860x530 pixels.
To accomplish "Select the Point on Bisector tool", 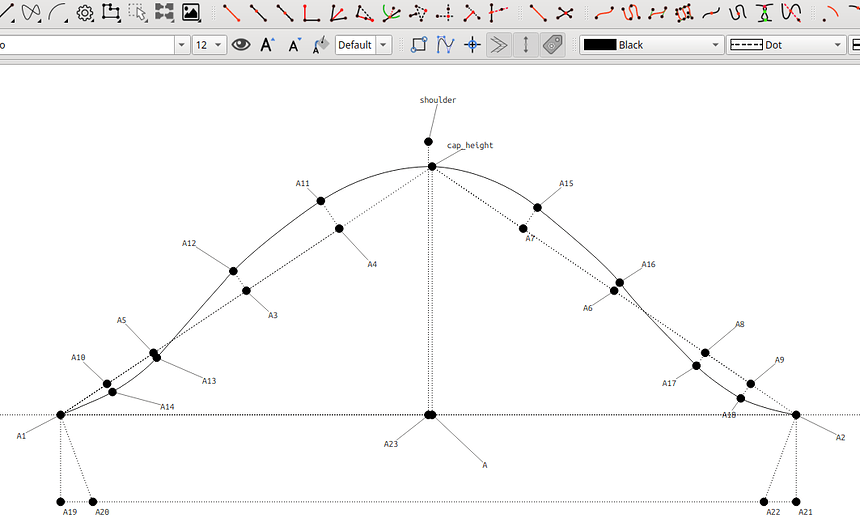I will tap(338, 13).
